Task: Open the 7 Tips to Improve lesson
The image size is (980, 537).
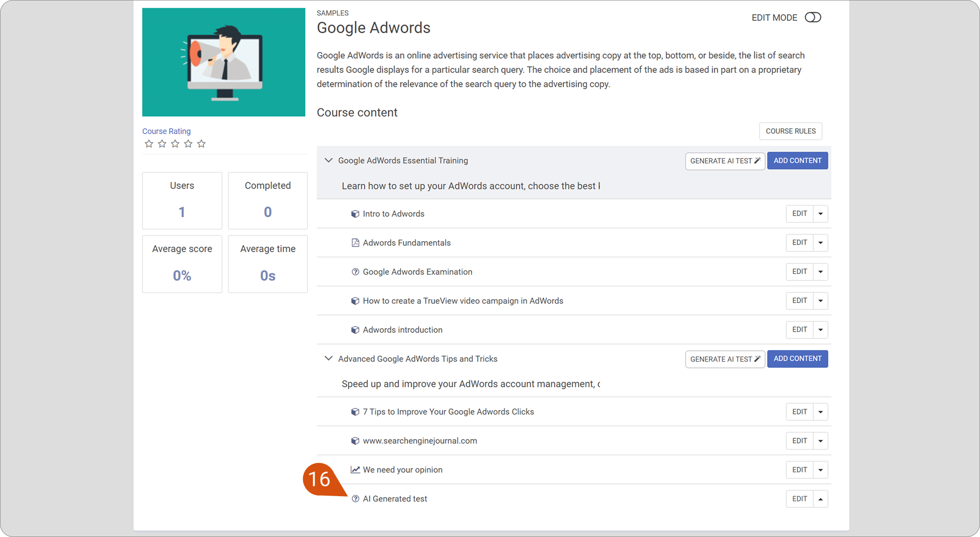Action: tap(448, 412)
